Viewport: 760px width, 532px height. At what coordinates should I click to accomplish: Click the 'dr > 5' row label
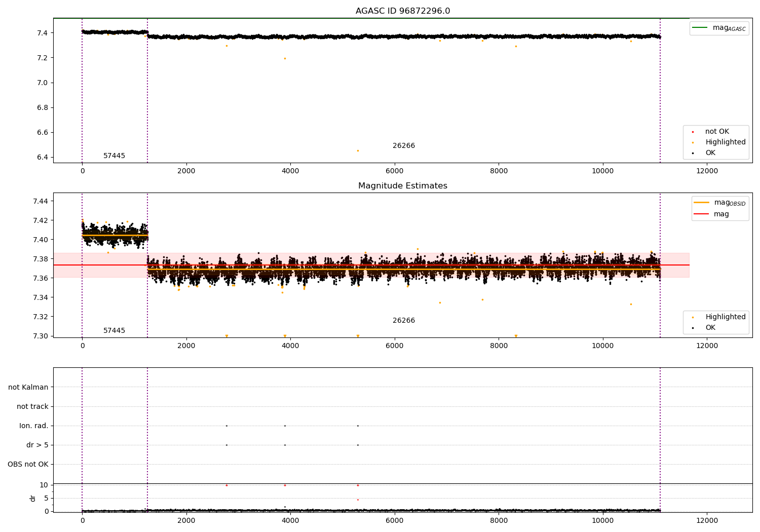[x=37, y=445]
